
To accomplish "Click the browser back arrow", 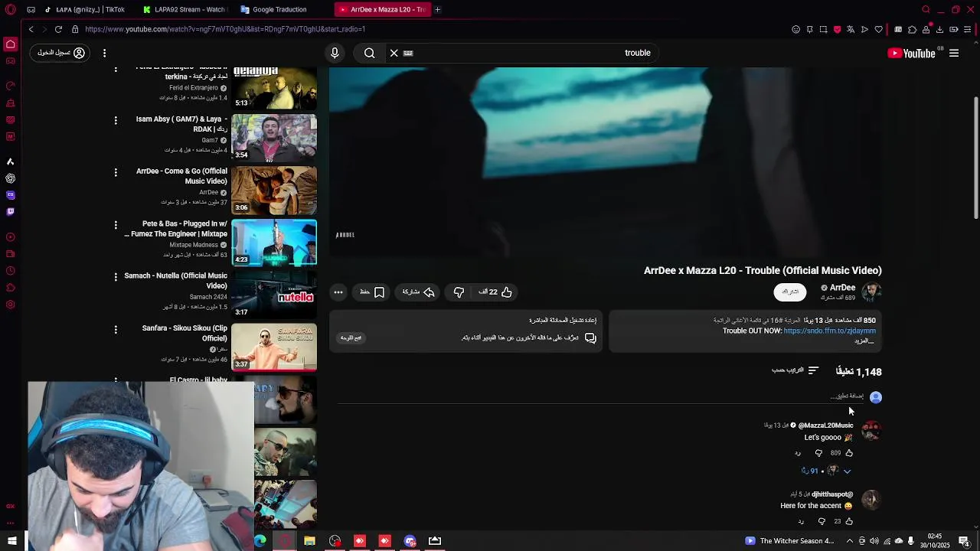I will [31, 29].
